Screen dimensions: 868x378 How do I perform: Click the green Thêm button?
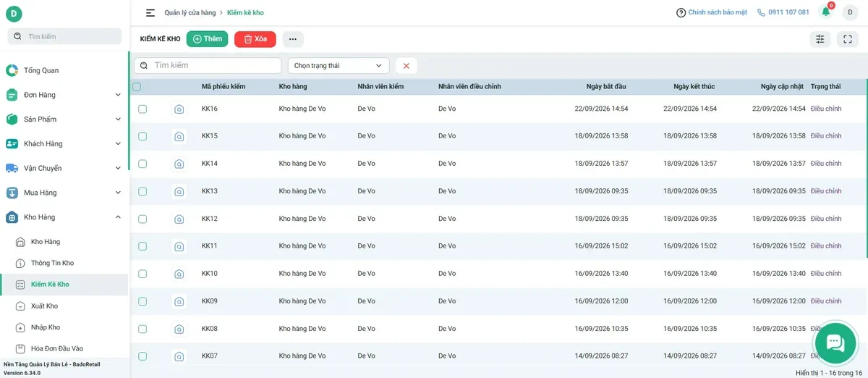[x=207, y=39]
